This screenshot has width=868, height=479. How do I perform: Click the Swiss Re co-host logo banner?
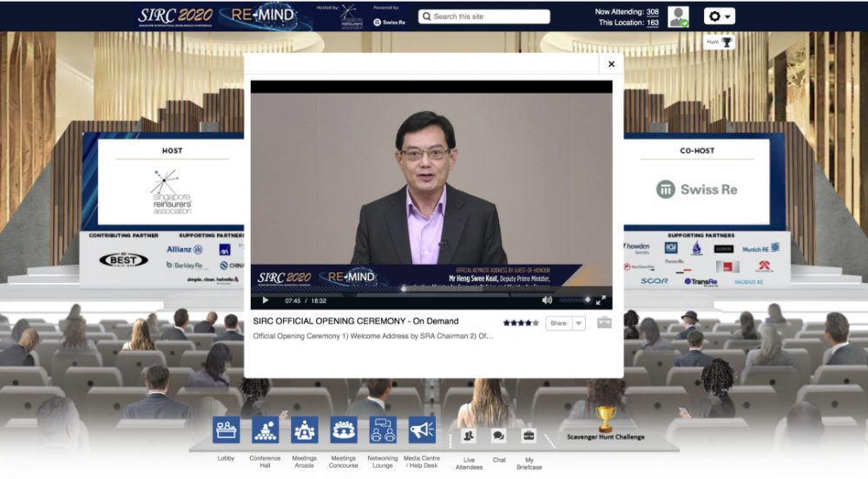click(x=697, y=189)
